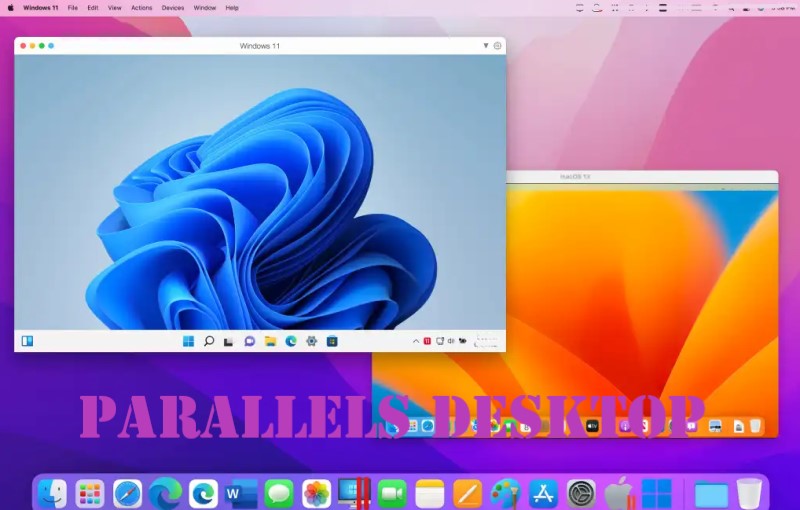Screen dimensions: 800x510
Task: Open Launchpad in the Mac dock
Action: 90,494
